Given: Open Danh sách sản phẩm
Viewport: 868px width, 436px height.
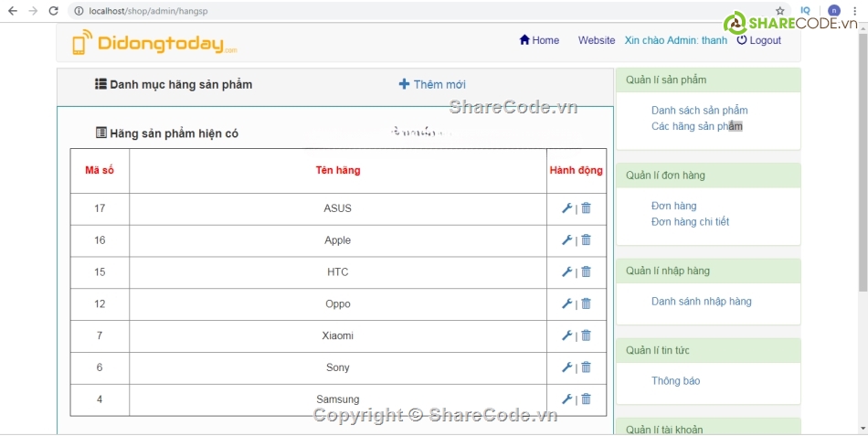Looking at the screenshot, I should coord(699,111).
